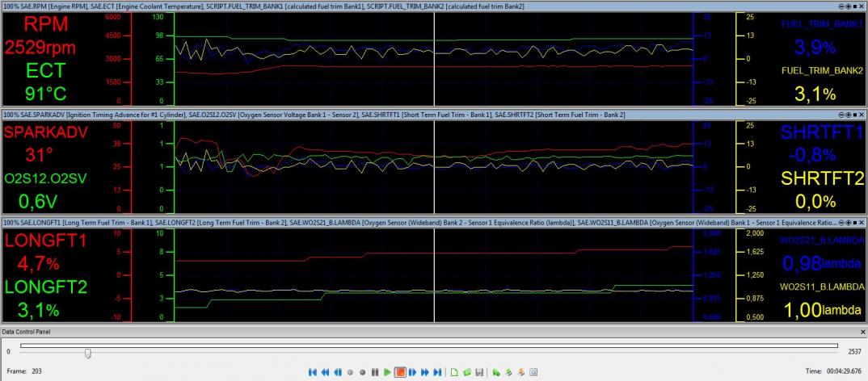868x381 pixels.
Task: Collapse the LONGFT chart panel with minus icon
Action: point(841,222)
